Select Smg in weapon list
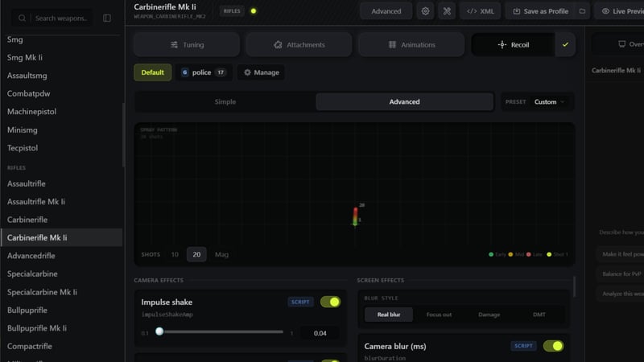644x362 pixels. pyautogui.click(x=14, y=39)
